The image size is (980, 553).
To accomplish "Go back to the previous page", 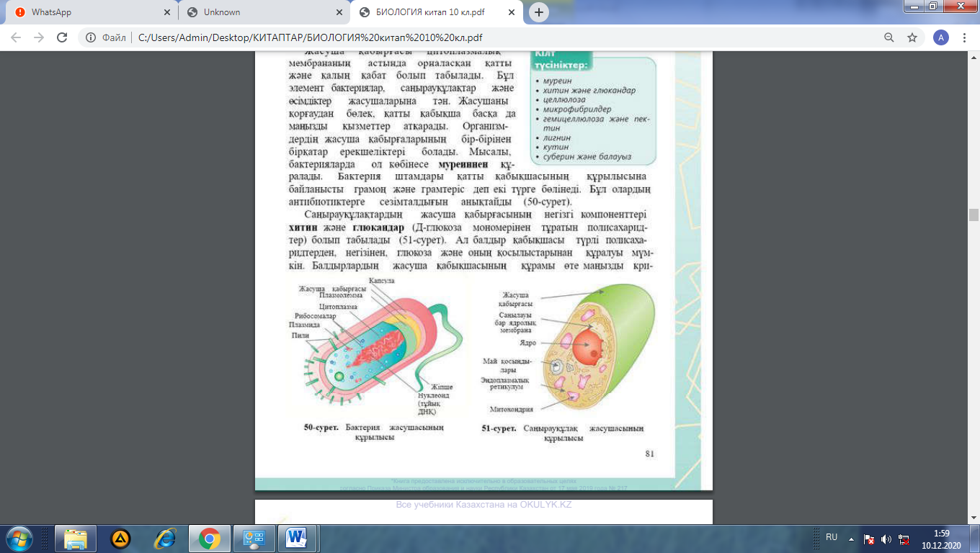I will (x=16, y=37).
